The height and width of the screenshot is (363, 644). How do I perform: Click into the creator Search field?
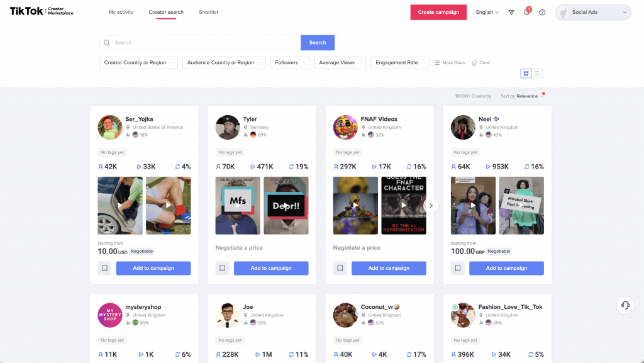(x=200, y=43)
